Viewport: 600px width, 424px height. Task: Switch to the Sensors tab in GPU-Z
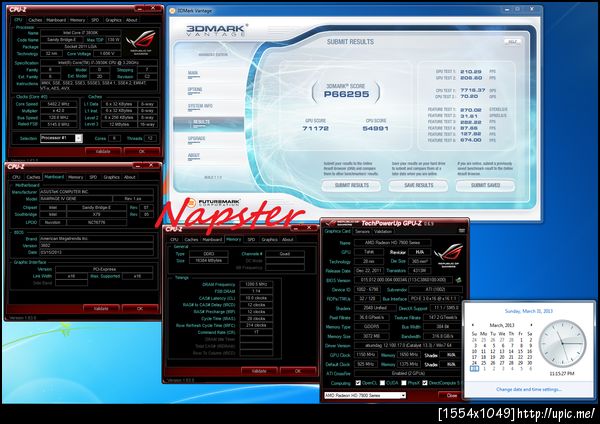pos(362,231)
